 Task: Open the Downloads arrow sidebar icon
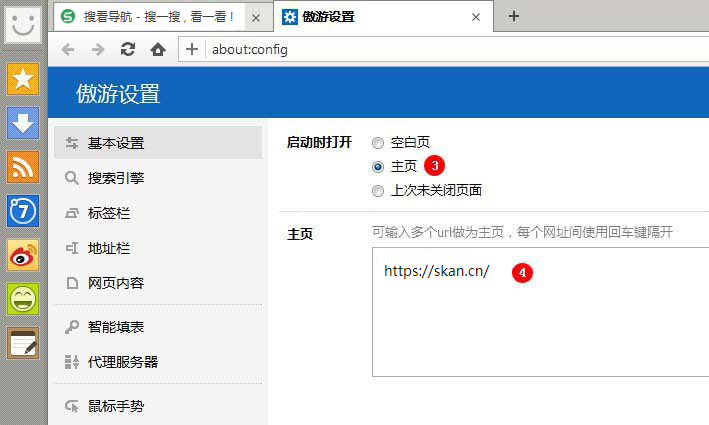[x=23, y=122]
